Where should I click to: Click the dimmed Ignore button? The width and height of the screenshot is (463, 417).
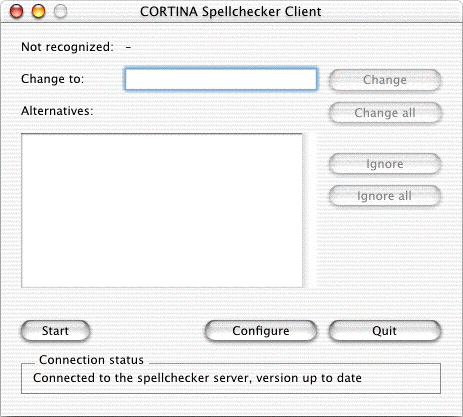pos(385,164)
